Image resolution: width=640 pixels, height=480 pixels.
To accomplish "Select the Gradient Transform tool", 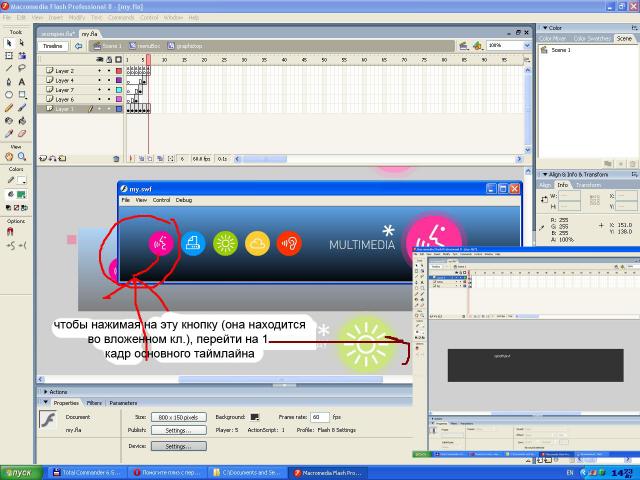I will 22,56.
